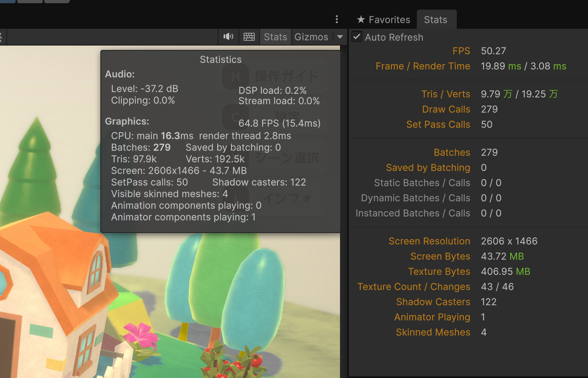Click the star icon on the Favorites tab
This screenshot has height=378, width=588.
coord(361,20)
